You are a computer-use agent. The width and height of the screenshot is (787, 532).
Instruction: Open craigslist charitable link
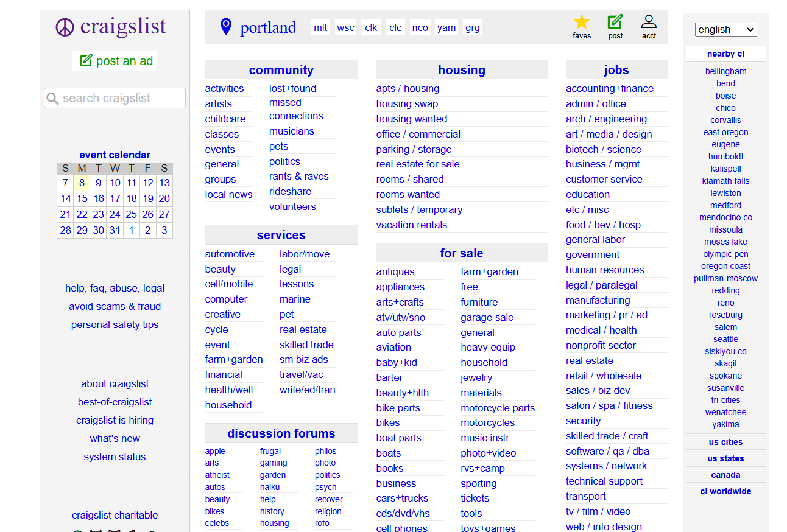pyautogui.click(x=115, y=516)
